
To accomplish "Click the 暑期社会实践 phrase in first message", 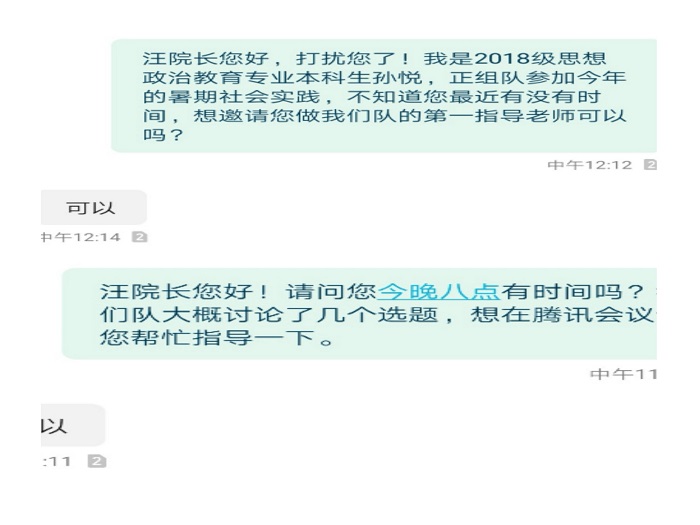I will point(245,97).
